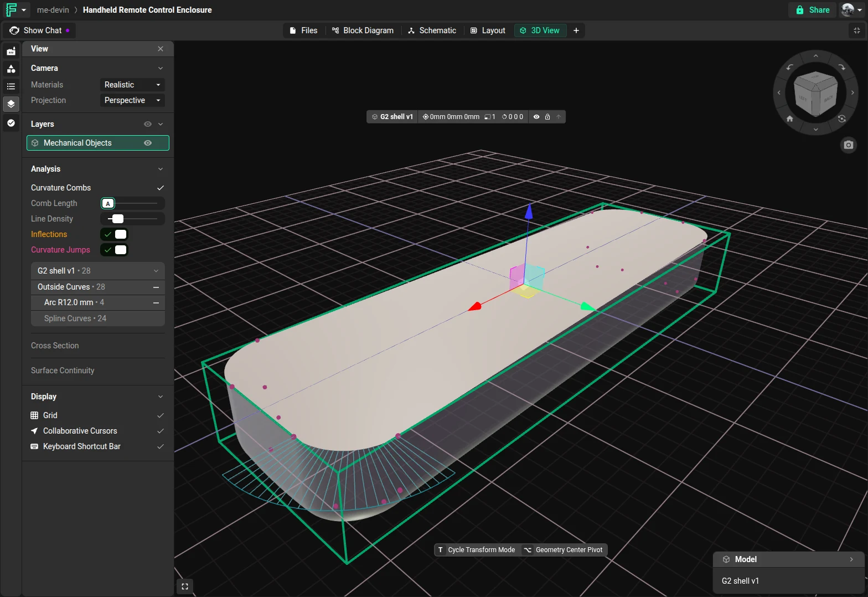
Task: Orbit view up with the up chevron
Action: point(815,56)
